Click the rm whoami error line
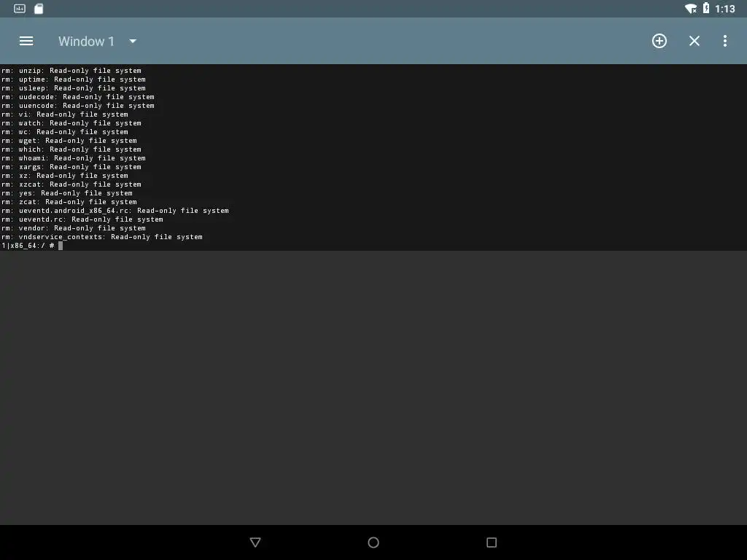The height and width of the screenshot is (560, 747). [74, 158]
